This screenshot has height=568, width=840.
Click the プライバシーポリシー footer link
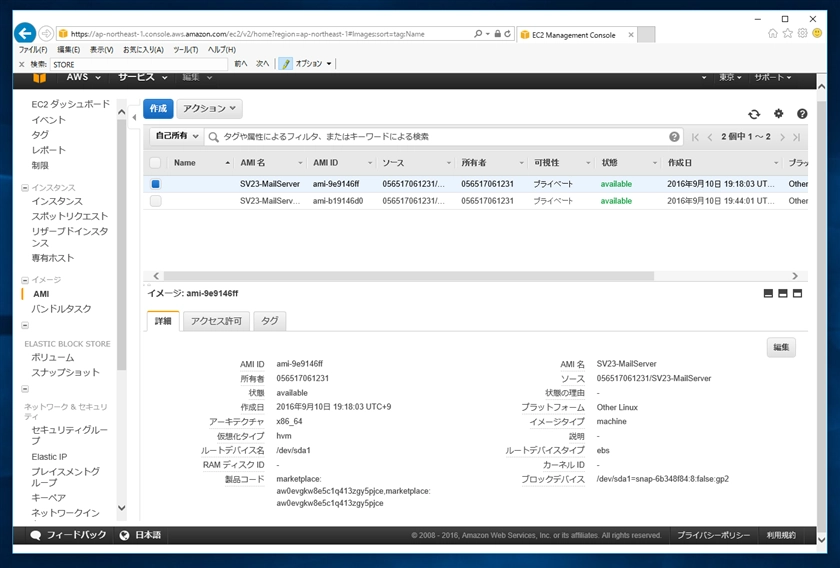(713, 535)
